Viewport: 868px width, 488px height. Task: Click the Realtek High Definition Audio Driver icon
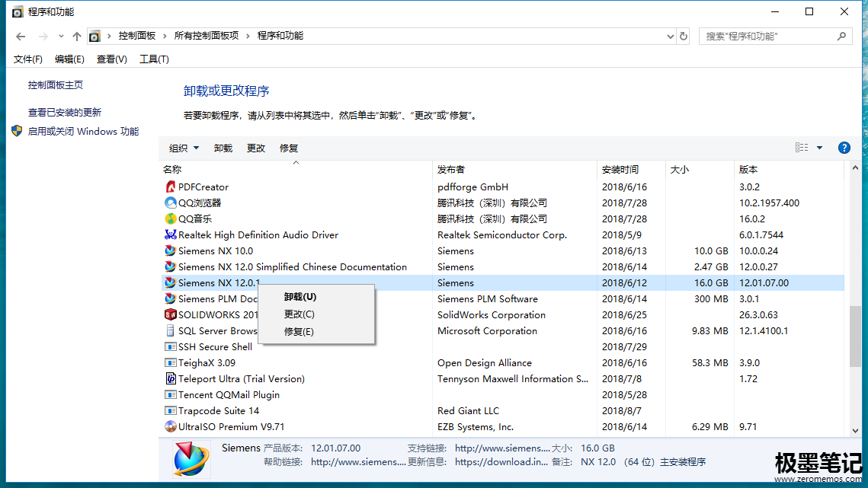coord(171,235)
